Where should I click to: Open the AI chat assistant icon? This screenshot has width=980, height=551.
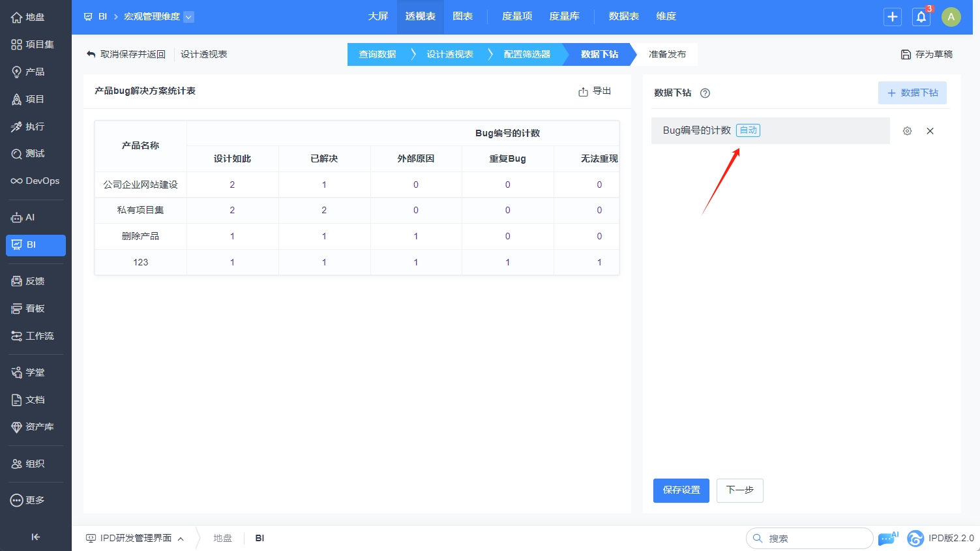click(x=888, y=538)
